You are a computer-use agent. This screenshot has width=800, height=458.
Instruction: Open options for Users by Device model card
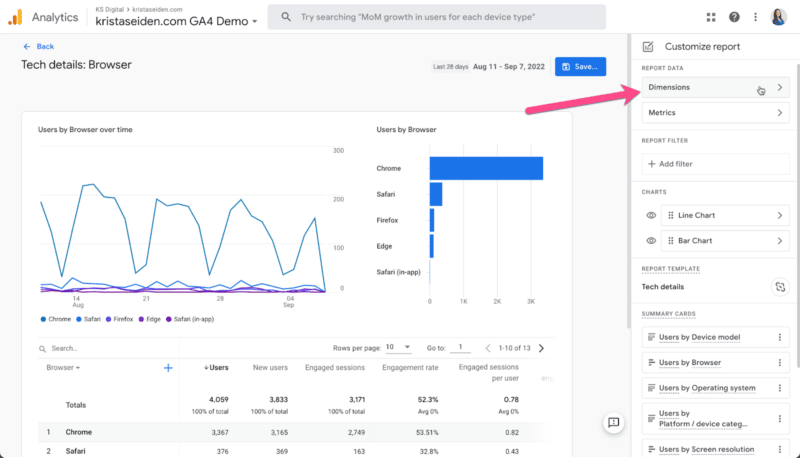pos(780,336)
